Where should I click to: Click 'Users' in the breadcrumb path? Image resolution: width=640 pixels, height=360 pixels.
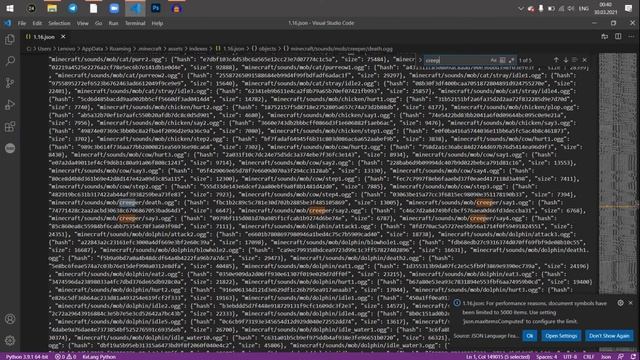(44, 49)
